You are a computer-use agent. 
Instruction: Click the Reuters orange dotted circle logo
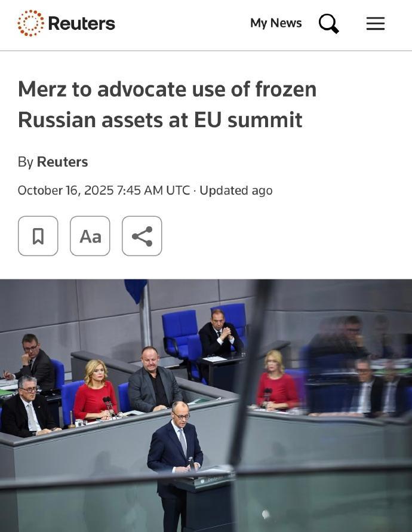(x=31, y=23)
